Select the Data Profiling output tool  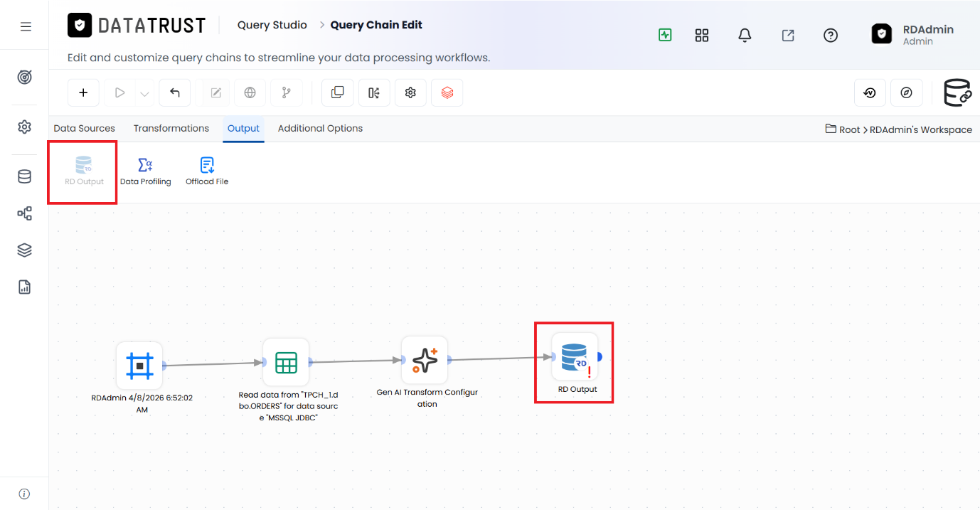click(146, 172)
